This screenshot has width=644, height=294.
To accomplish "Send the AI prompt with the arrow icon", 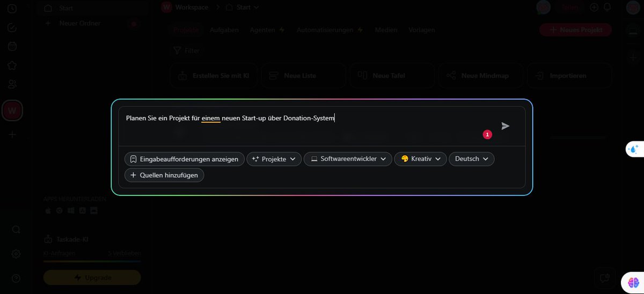I will (x=505, y=126).
